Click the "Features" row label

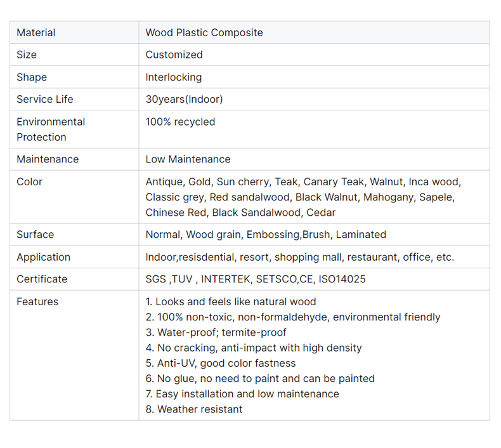pos(37,301)
